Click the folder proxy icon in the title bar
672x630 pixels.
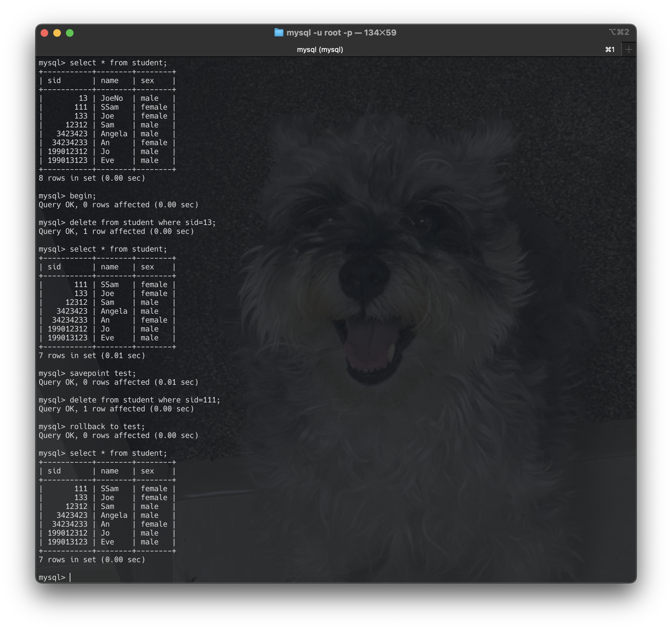[x=279, y=32]
